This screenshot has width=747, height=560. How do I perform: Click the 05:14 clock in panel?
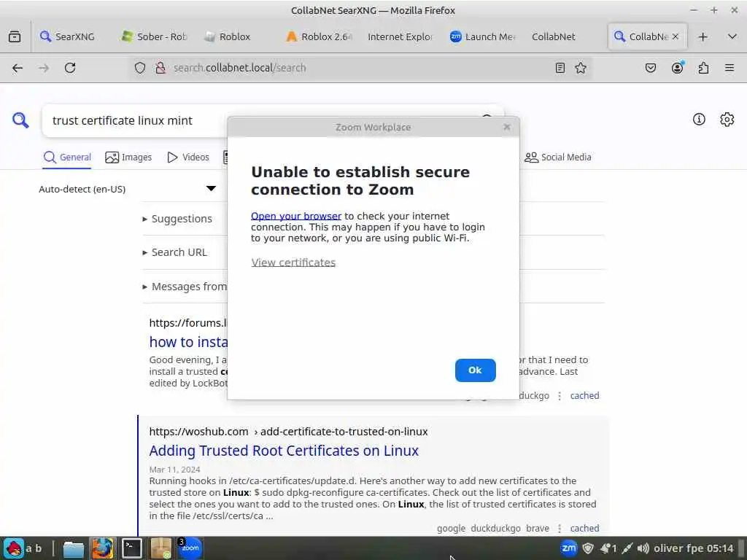(x=720, y=548)
